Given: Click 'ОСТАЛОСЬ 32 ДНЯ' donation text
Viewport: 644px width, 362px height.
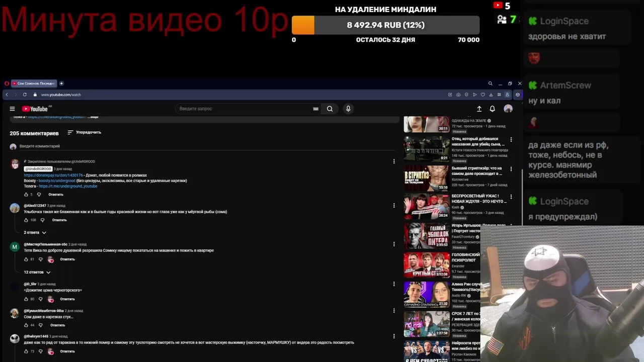Looking at the screenshot, I should coord(385,40).
